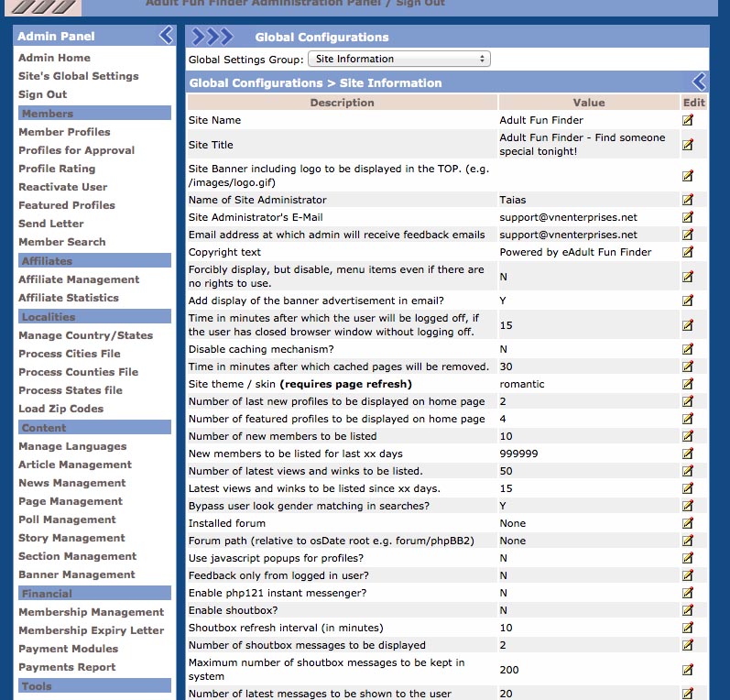This screenshot has height=700, width=730.
Task: Edit number of latest views and winks
Action: [x=688, y=471]
